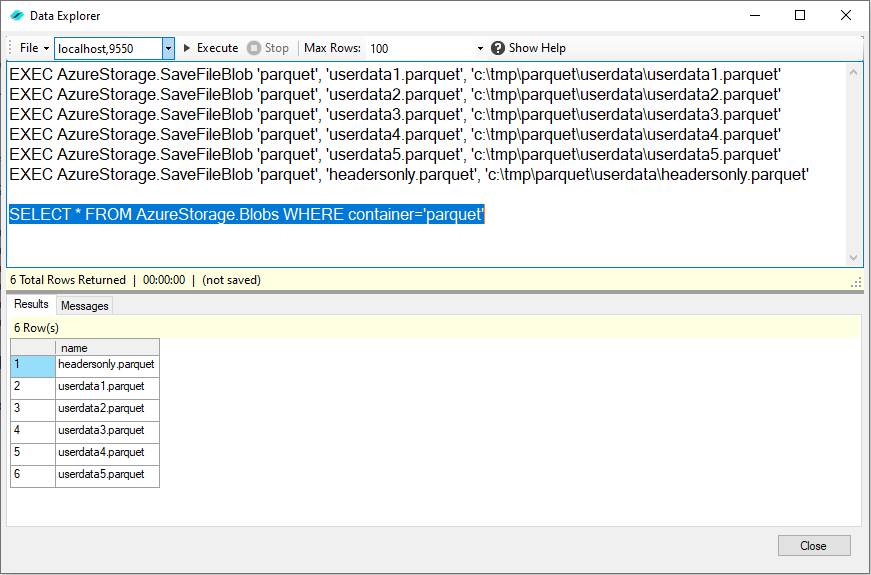This screenshot has width=871, height=575.
Task: Click the toolbar grip handle left of File
Action: tap(11, 48)
